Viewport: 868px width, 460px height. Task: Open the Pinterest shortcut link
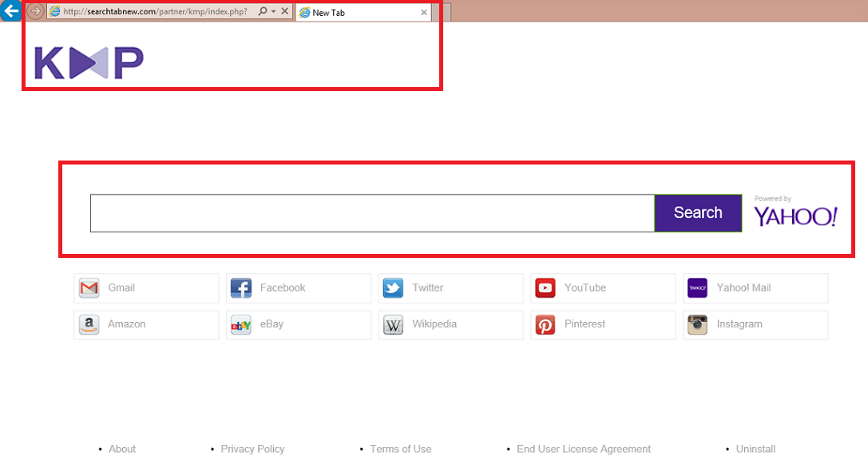tap(603, 325)
